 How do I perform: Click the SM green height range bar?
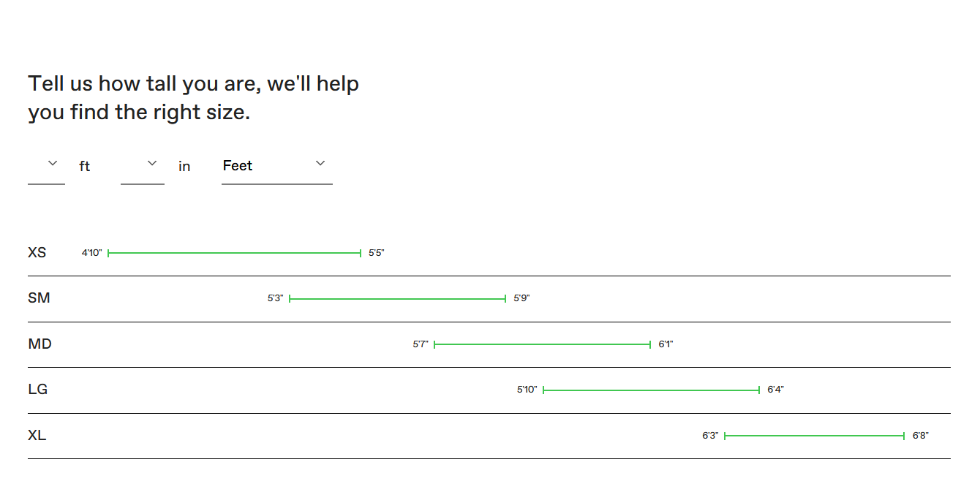[x=398, y=299]
